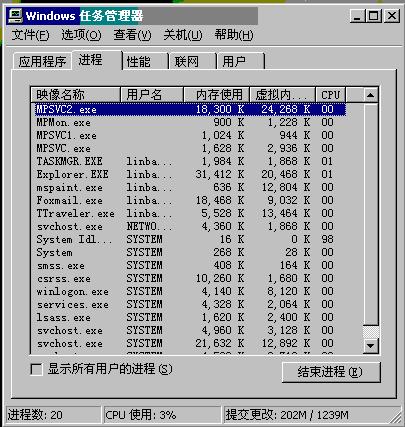Switch to the 性能 tab

pyautogui.click(x=145, y=62)
